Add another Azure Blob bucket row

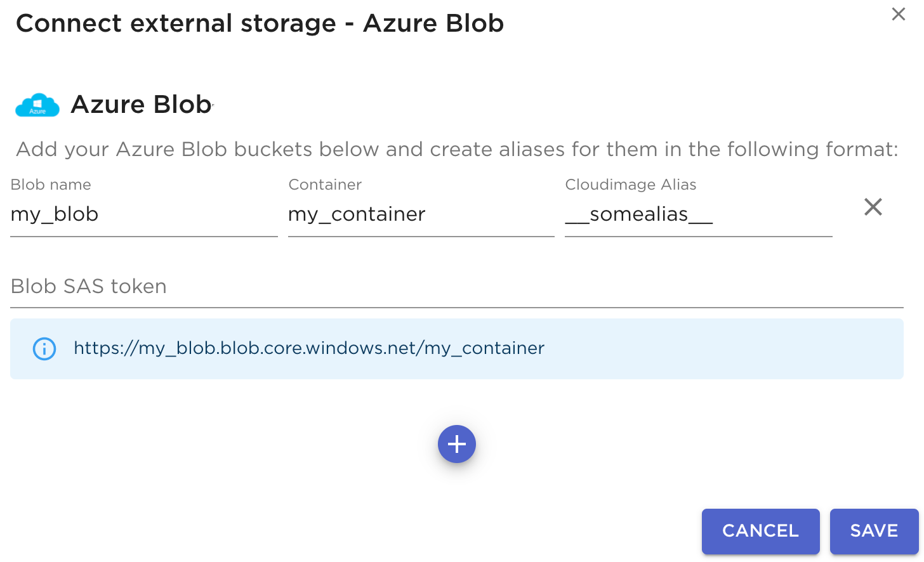tap(457, 444)
